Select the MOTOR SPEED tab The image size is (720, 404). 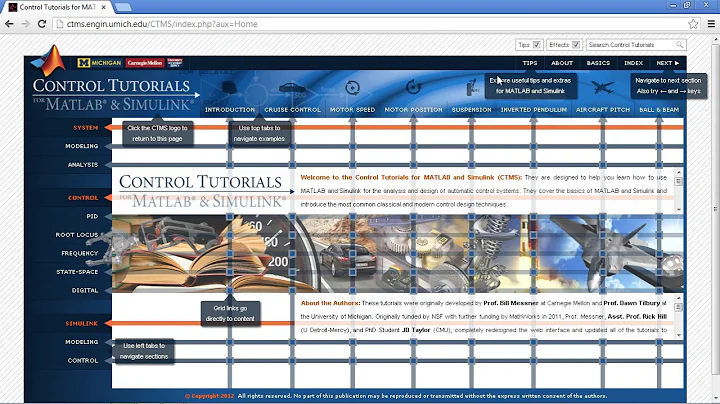click(x=352, y=110)
